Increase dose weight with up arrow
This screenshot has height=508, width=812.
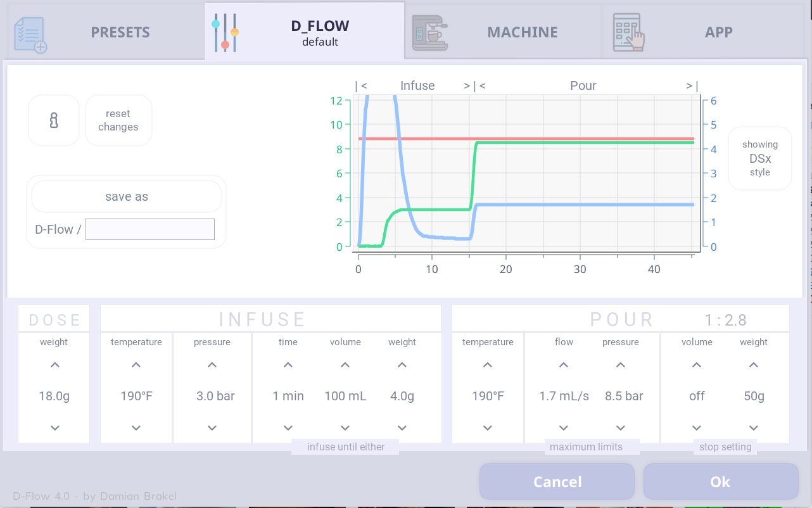pyautogui.click(x=54, y=365)
